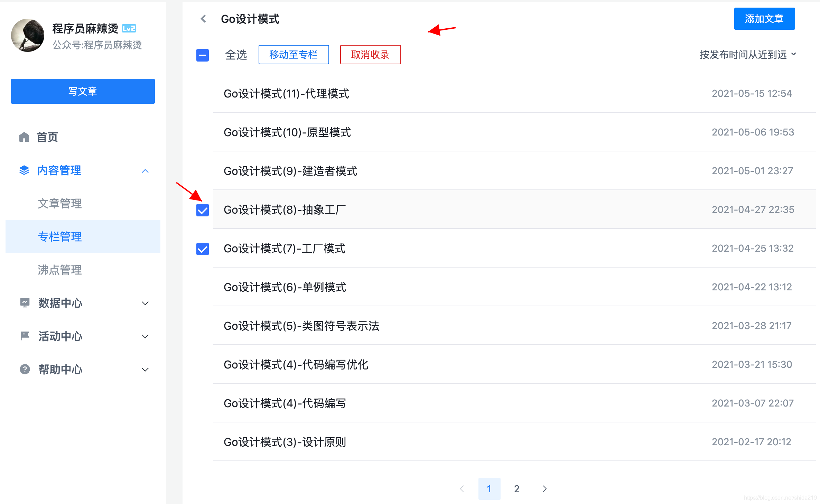
Task: Collapse the 内容管理 section chevron
Action: pos(145,170)
